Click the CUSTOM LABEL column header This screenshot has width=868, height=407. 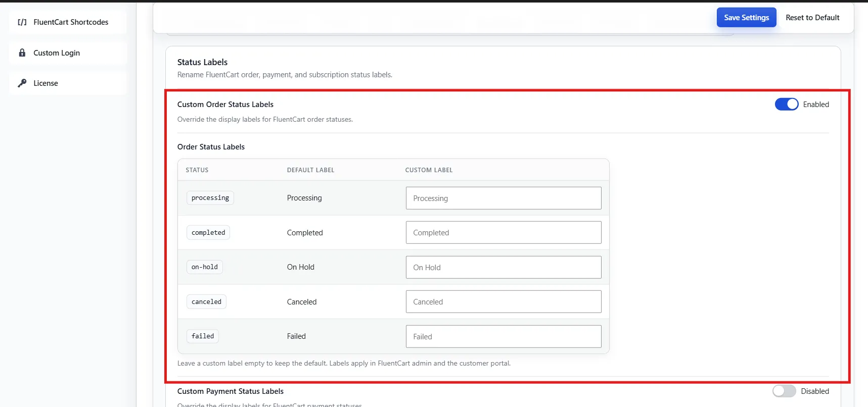pyautogui.click(x=429, y=170)
